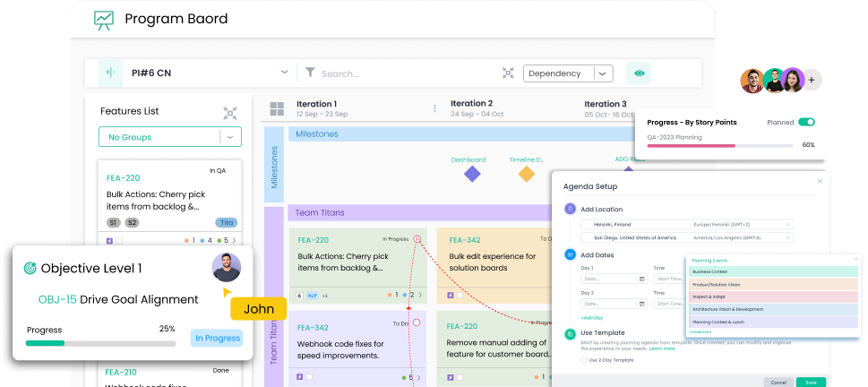868x387 pixels.
Task: Select the purple Dashboard milestone diamond
Action: [x=472, y=175]
